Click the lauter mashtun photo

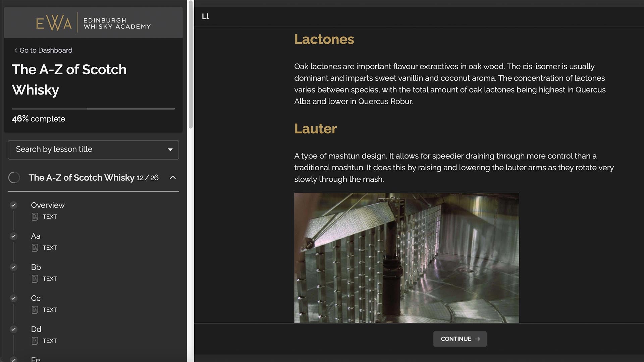[x=407, y=258]
